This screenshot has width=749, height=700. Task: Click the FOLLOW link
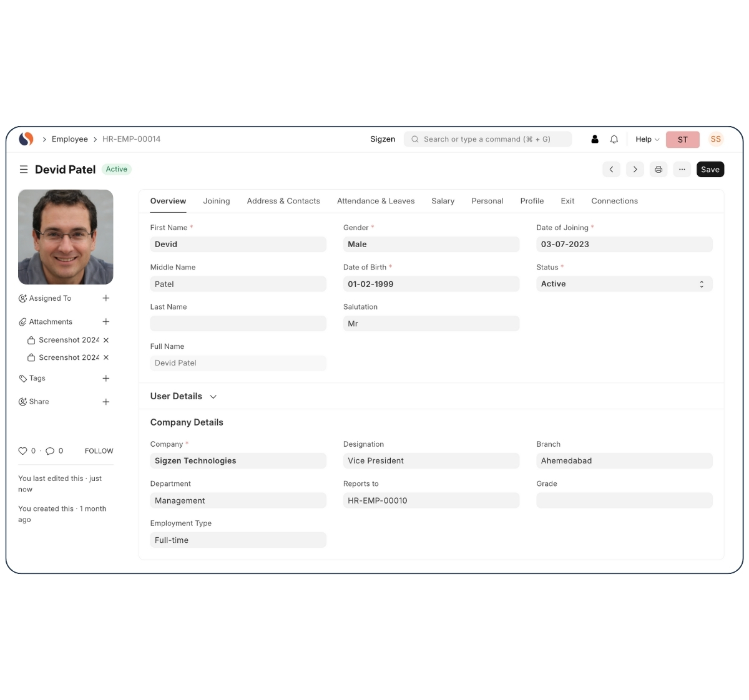click(99, 451)
